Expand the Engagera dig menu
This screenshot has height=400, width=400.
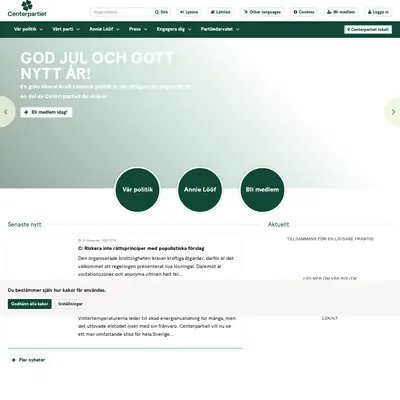(x=174, y=29)
